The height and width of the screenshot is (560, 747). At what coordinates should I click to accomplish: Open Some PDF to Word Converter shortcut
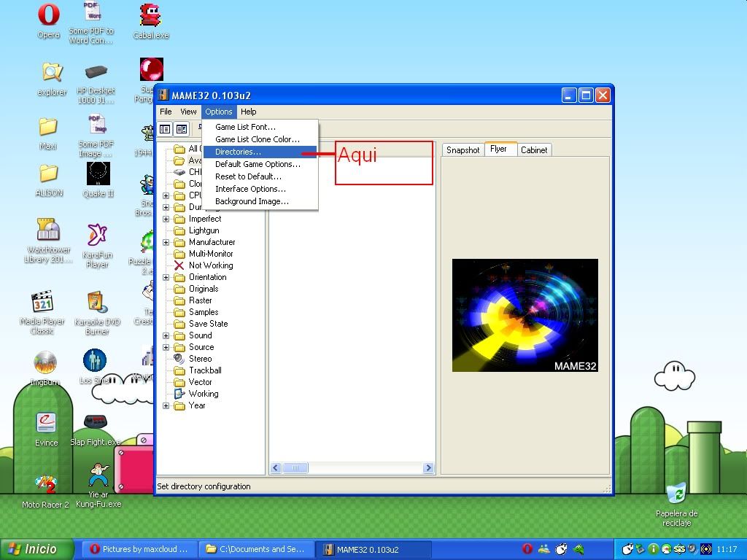[91, 23]
